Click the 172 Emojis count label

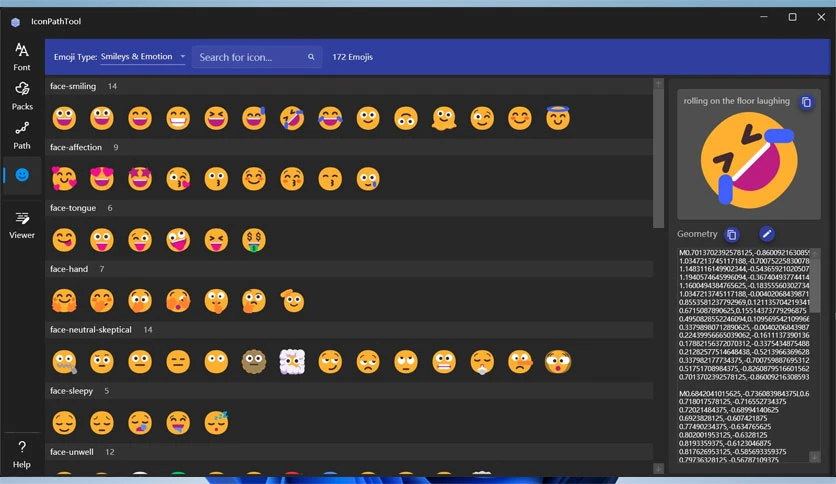(x=352, y=57)
